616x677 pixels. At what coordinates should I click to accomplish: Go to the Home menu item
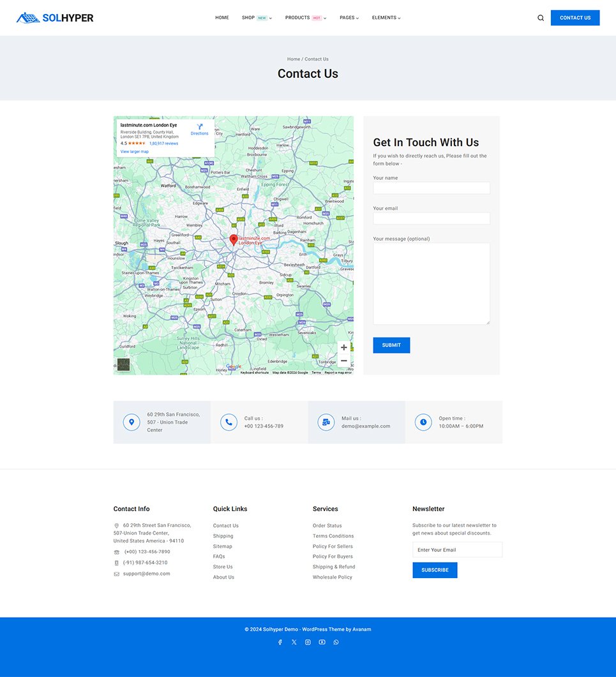pyautogui.click(x=222, y=18)
